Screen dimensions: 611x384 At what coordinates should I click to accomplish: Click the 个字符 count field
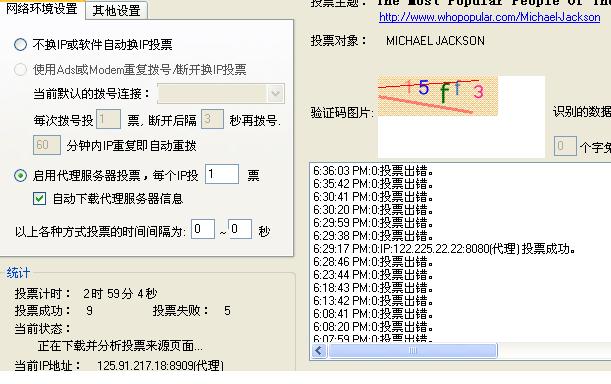click(x=565, y=146)
